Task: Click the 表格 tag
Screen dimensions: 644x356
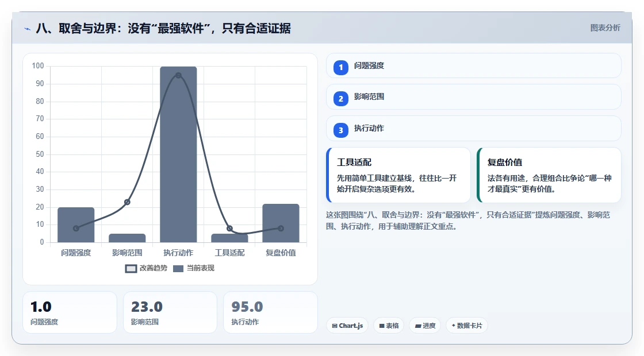Action: click(x=389, y=326)
